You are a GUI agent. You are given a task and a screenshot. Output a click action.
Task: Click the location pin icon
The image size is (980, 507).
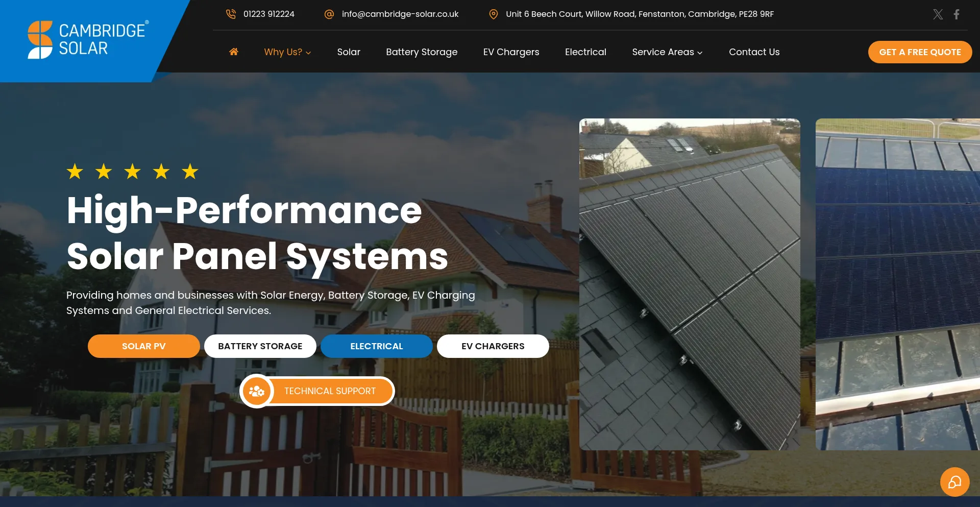[493, 14]
